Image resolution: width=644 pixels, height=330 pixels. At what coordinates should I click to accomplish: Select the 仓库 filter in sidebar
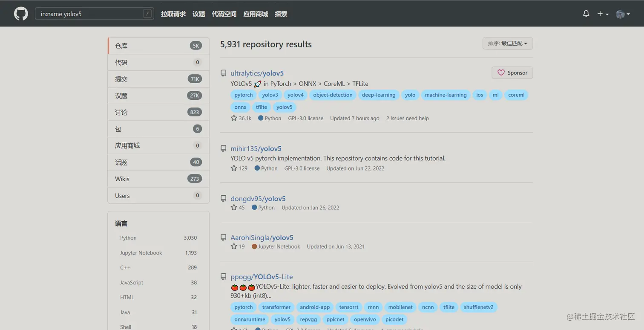point(158,46)
